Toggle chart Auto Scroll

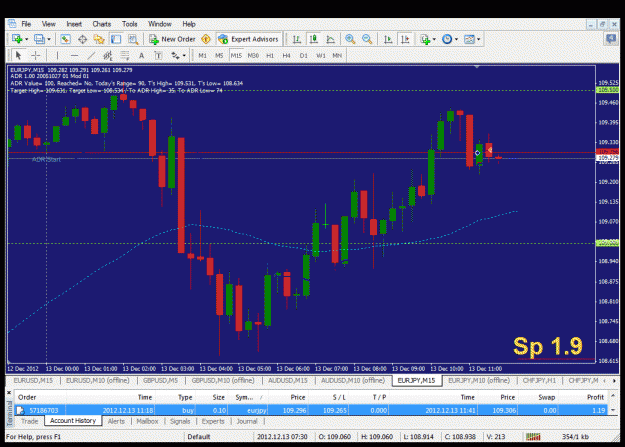(388, 39)
